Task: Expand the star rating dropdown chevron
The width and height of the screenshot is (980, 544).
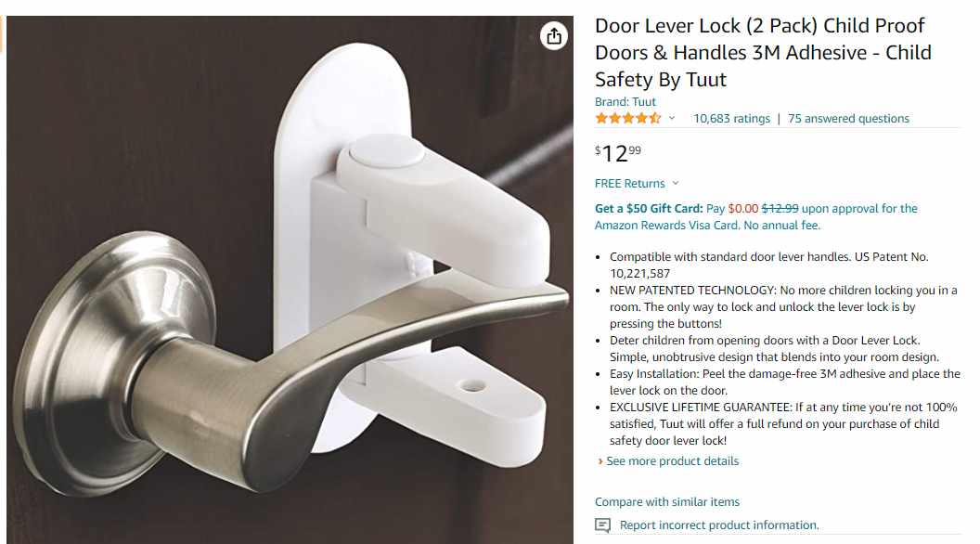Action: [x=672, y=118]
